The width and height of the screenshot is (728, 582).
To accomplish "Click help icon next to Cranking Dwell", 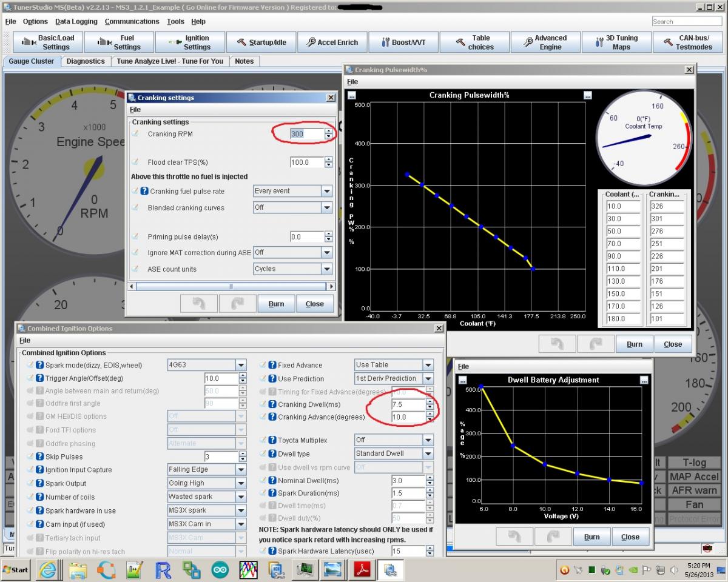I will point(272,404).
